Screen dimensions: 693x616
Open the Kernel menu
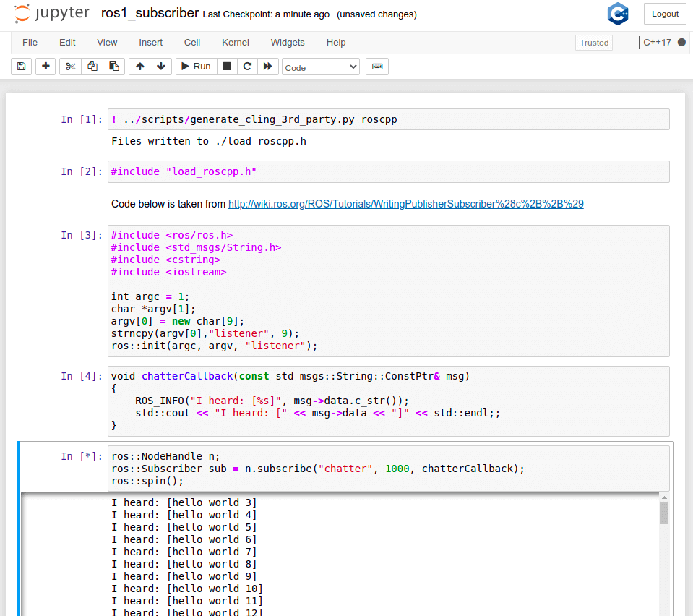pyautogui.click(x=236, y=43)
